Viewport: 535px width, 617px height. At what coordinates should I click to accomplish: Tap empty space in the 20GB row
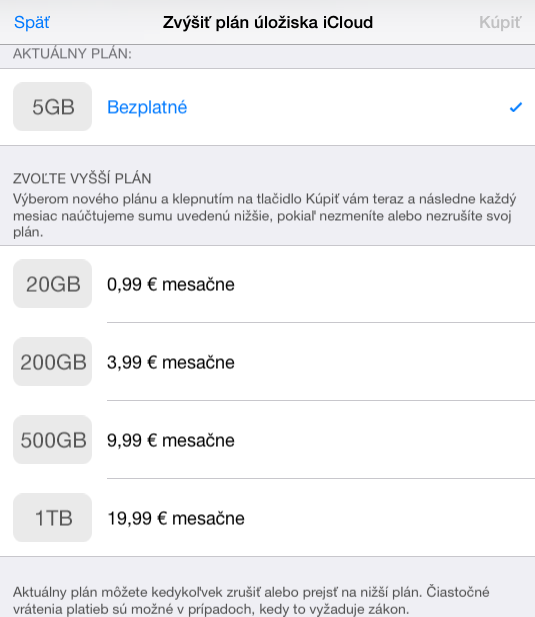click(386, 284)
